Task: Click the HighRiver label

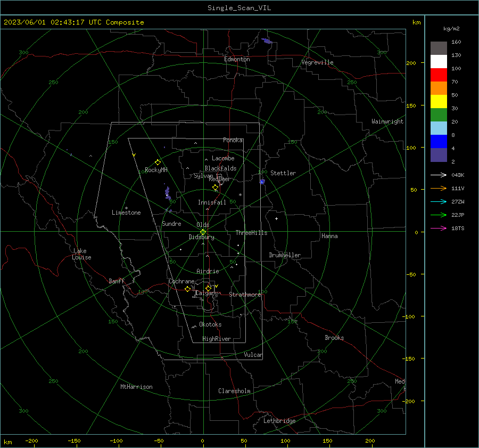Action: [x=217, y=339]
